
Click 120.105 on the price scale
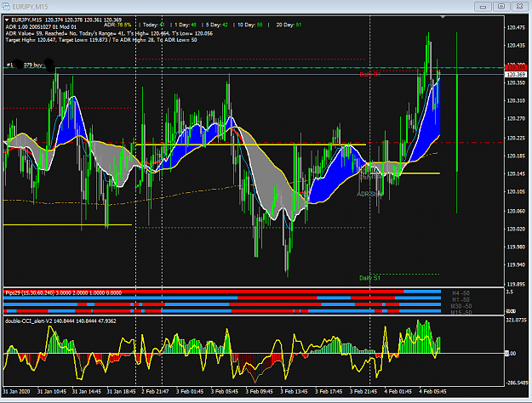pos(516,192)
